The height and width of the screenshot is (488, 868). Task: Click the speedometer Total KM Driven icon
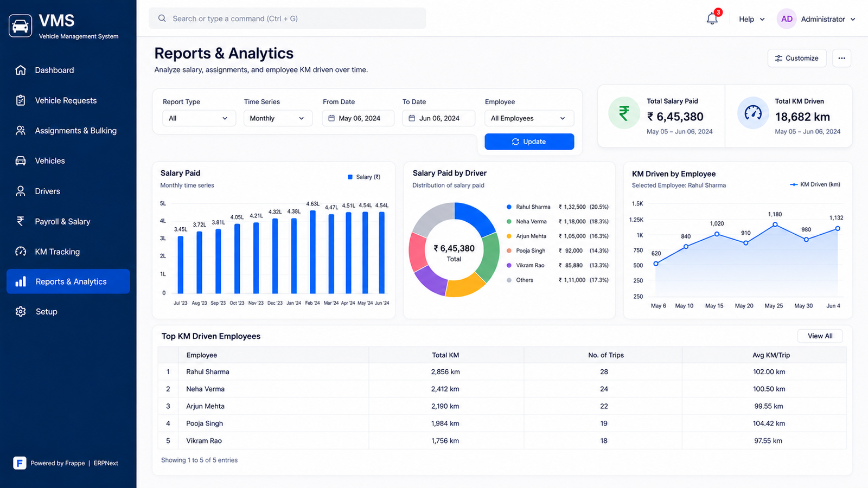coord(753,113)
